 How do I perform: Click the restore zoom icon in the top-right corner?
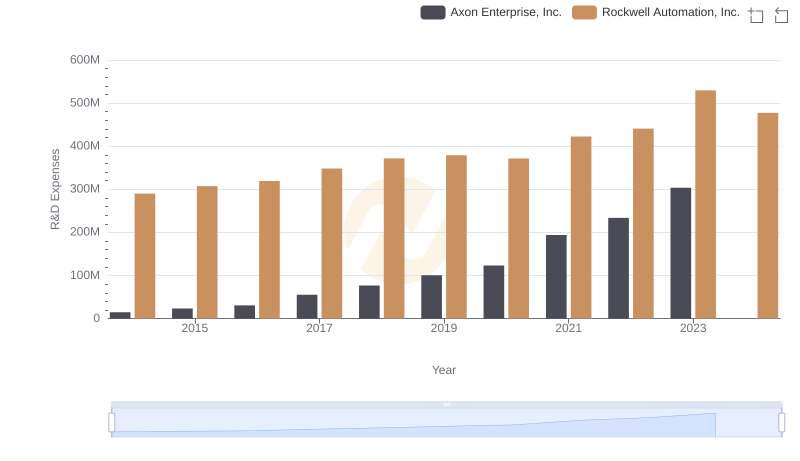pos(781,15)
